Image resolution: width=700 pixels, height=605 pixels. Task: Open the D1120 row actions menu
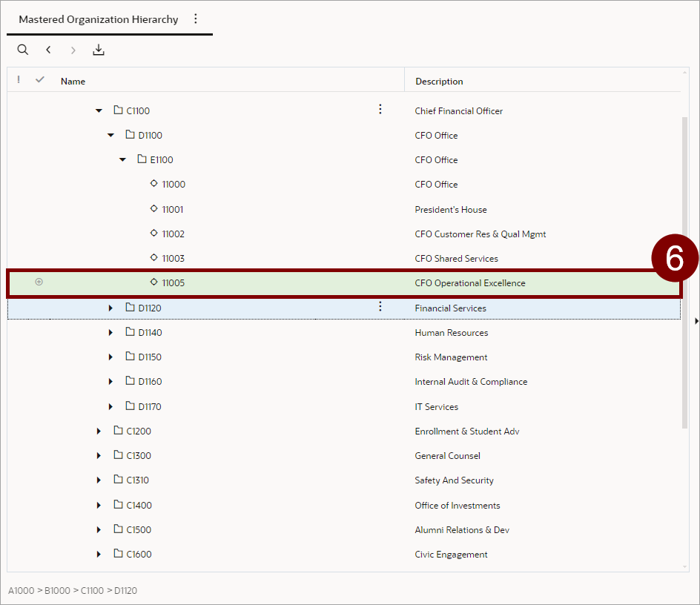(x=380, y=306)
